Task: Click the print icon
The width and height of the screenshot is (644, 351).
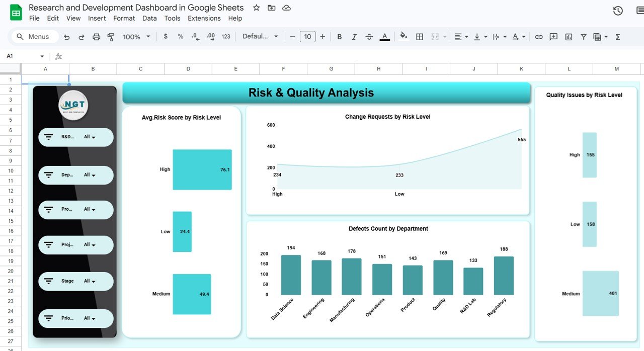Action: click(96, 36)
